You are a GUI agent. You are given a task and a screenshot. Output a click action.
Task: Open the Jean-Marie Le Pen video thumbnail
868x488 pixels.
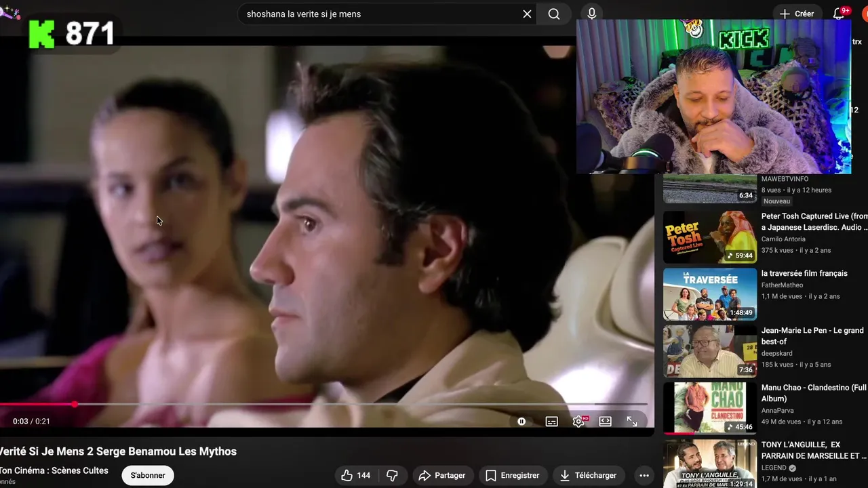coord(710,351)
